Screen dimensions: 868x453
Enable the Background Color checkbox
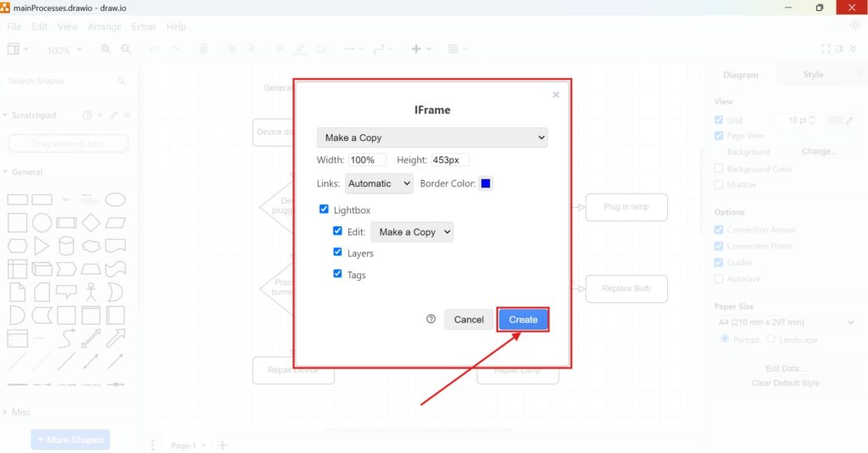[x=719, y=168]
